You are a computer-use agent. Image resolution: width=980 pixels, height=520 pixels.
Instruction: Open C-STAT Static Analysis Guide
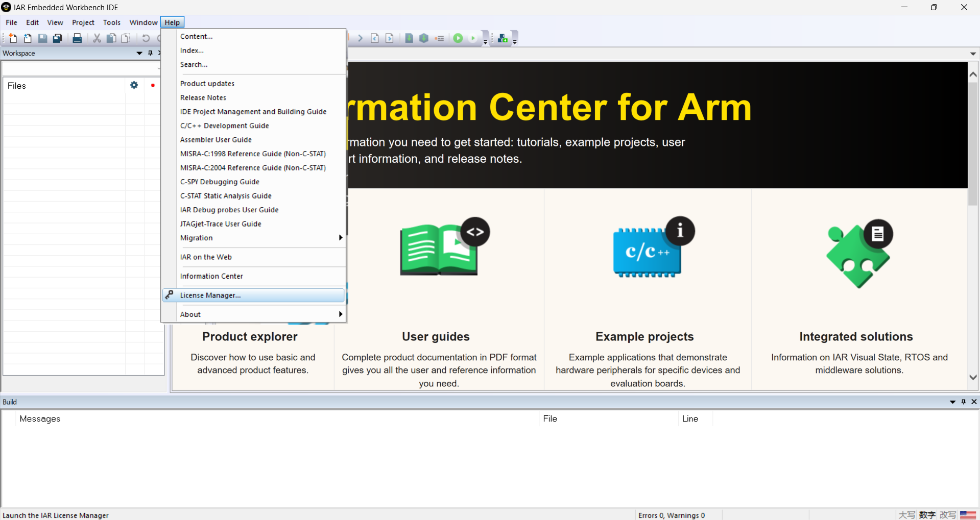click(253, 196)
